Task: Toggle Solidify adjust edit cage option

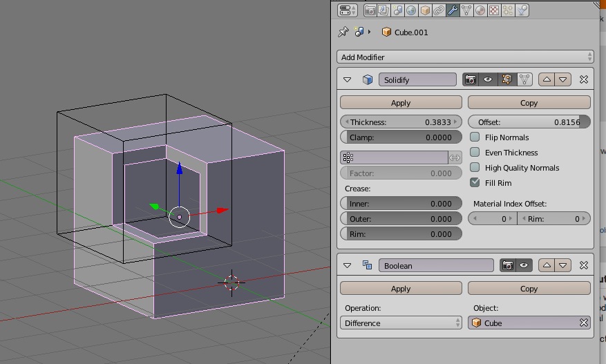Action: coord(524,80)
